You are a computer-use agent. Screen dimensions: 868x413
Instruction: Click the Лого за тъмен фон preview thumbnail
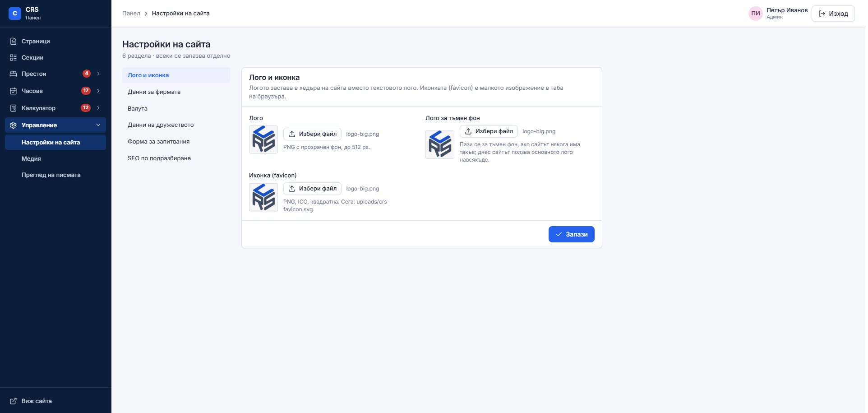point(440,144)
